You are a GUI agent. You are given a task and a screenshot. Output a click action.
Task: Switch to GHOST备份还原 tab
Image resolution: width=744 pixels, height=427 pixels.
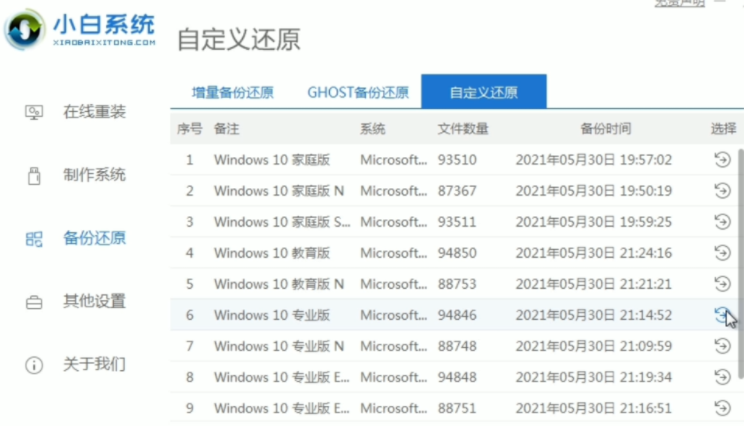[x=358, y=92]
